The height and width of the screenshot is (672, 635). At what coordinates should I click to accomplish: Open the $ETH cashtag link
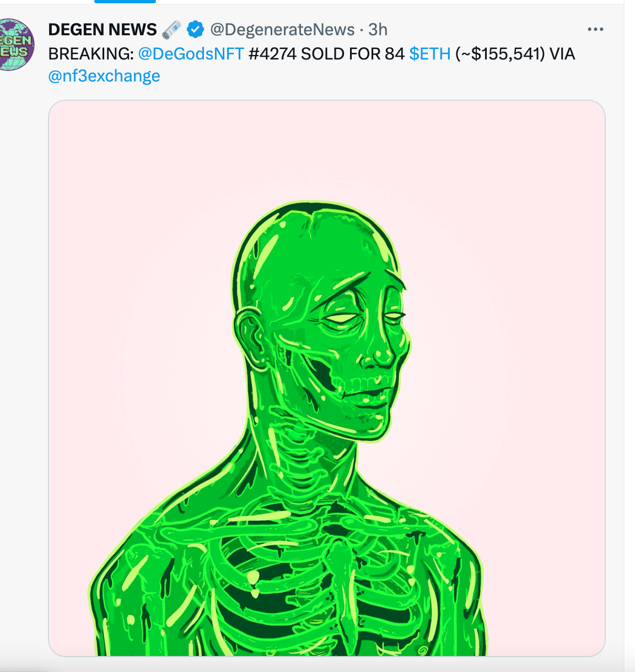pyautogui.click(x=430, y=54)
